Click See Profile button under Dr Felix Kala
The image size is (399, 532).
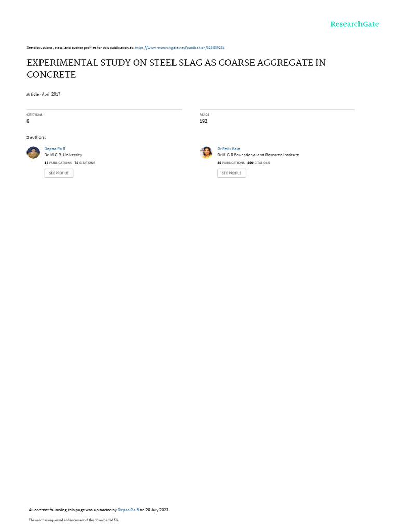[x=232, y=173]
